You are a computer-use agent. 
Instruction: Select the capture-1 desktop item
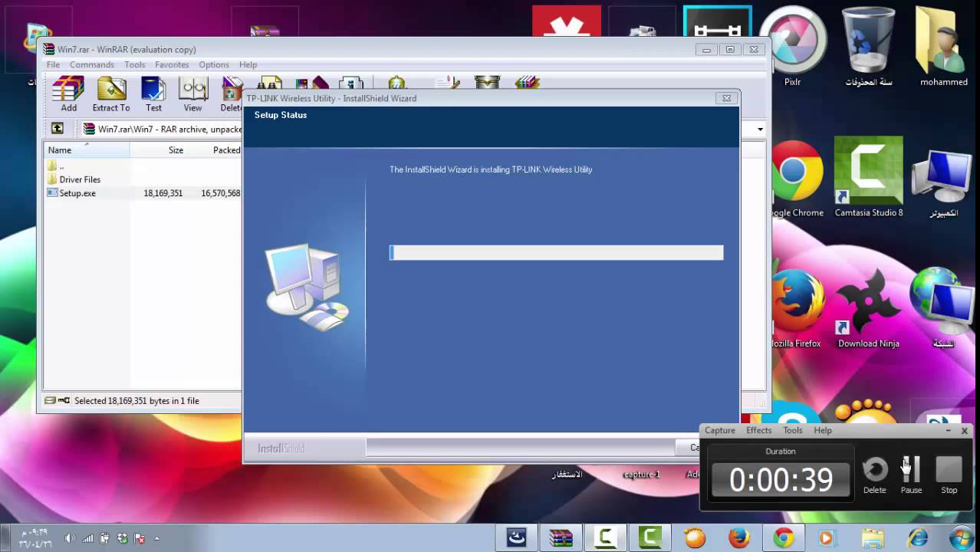click(x=641, y=475)
